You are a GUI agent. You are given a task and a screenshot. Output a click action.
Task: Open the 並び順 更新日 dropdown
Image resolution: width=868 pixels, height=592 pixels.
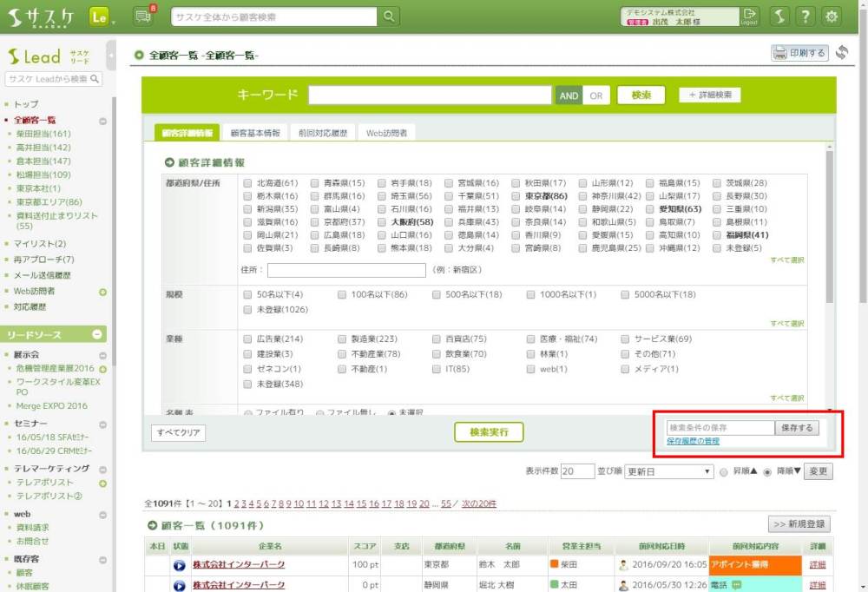click(668, 471)
